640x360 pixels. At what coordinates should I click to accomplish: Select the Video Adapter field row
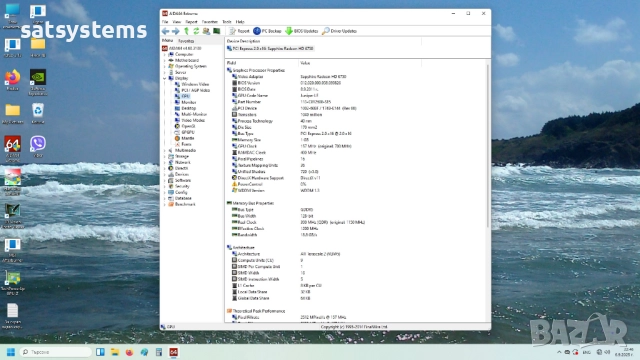pos(289,77)
